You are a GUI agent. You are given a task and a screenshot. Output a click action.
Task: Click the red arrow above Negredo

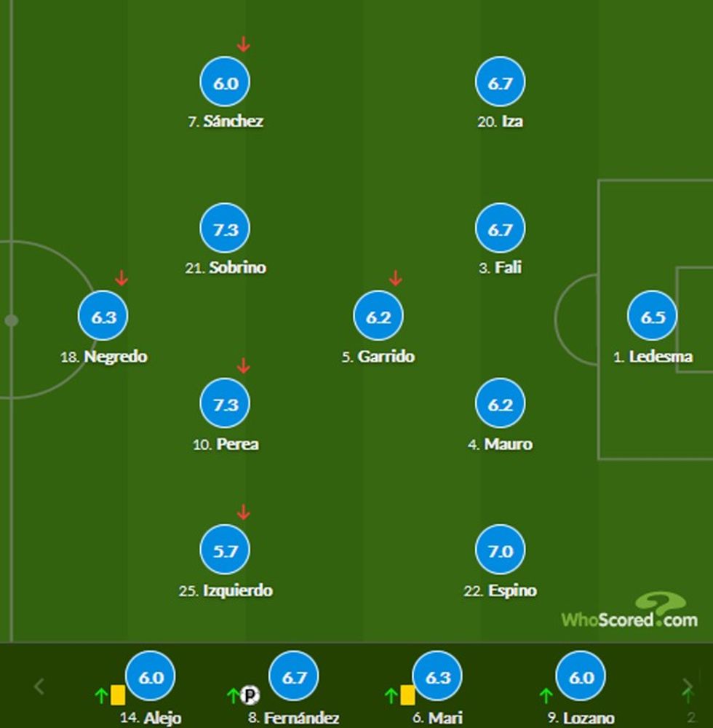(122, 278)
